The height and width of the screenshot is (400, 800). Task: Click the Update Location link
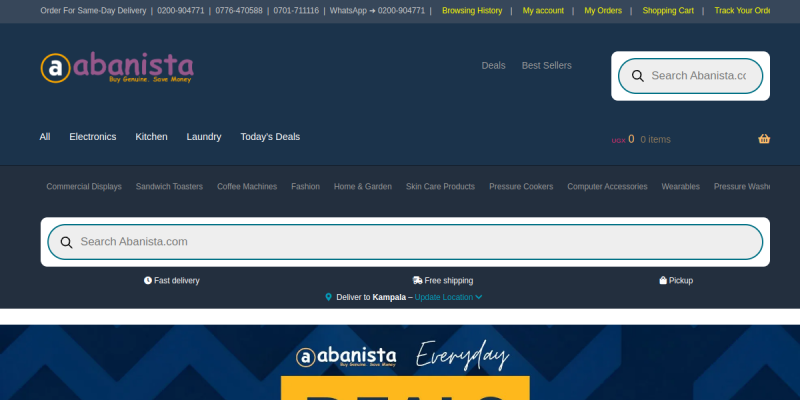coord(443,297)
